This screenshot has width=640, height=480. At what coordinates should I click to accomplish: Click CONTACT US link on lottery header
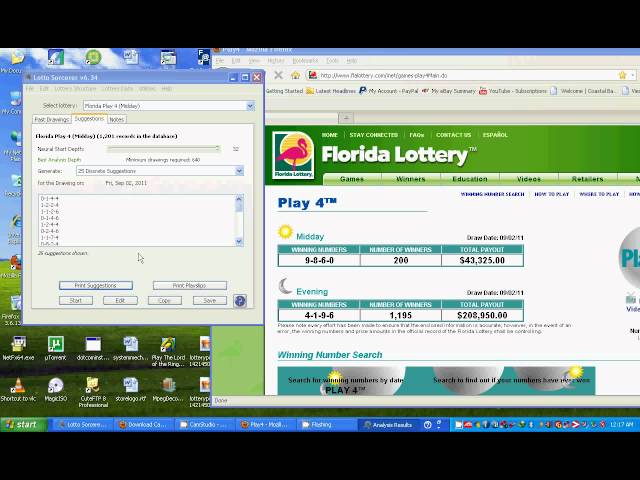click(x=453, y=135)
